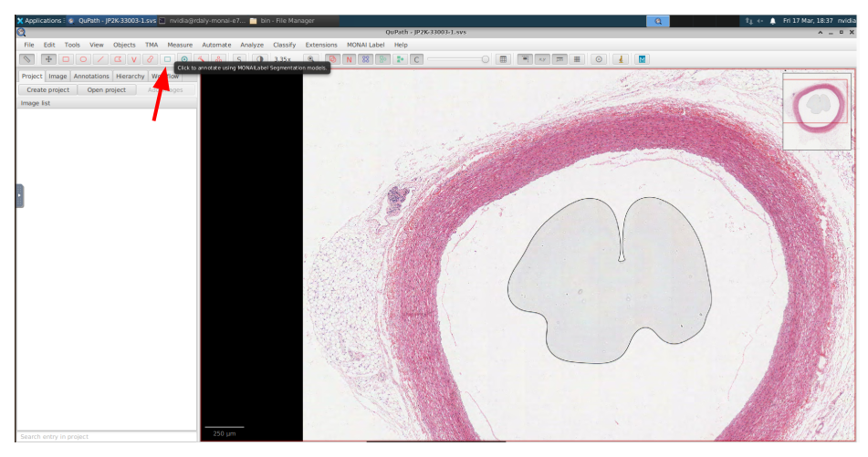This screenshot has height=457, width=868.
Task: Select the Move tool in toolbar
Action: click(48, 59)
